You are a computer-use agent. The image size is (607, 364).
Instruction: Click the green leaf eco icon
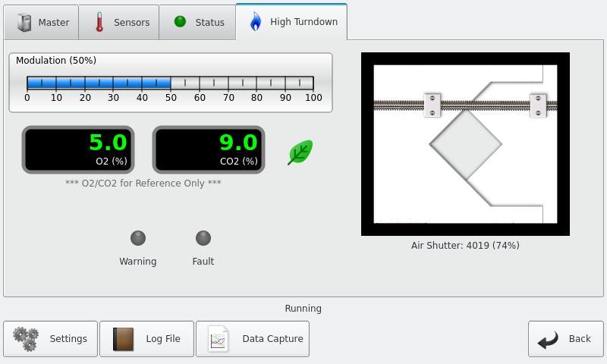pyautogui.click(x=300, y=152)
